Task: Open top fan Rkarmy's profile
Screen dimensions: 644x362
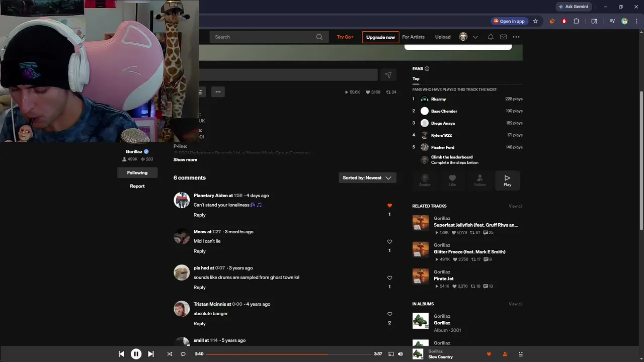Action: pyautogui.click(x=438, y=99)
